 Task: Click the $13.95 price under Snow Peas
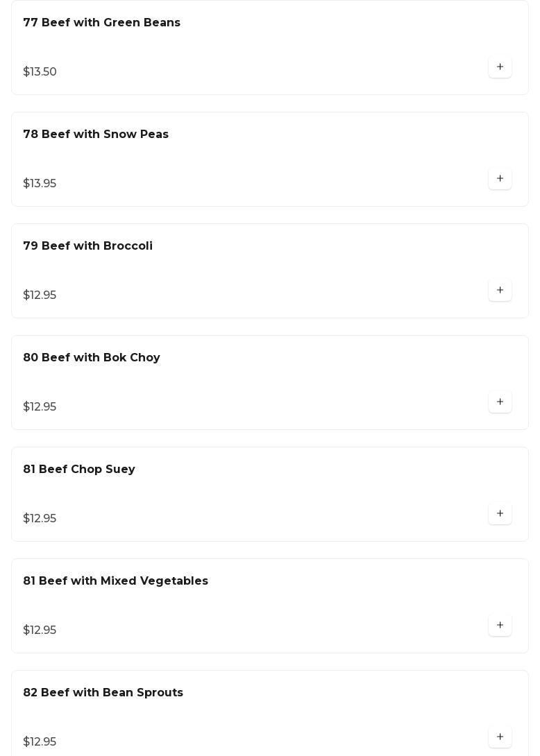(x=40, y=184)
